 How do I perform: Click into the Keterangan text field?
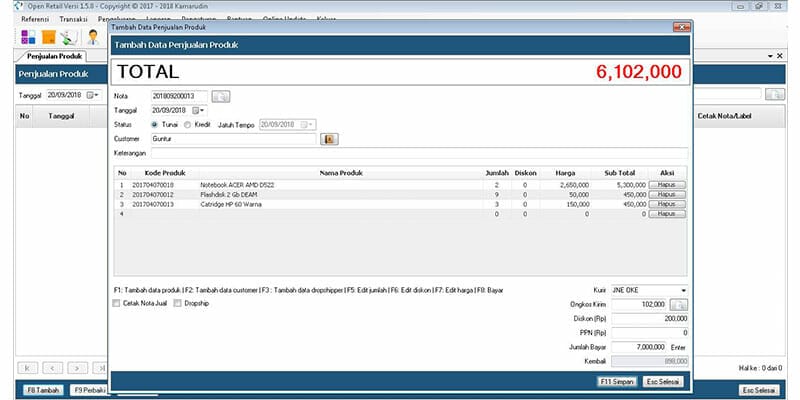(420, 153)
